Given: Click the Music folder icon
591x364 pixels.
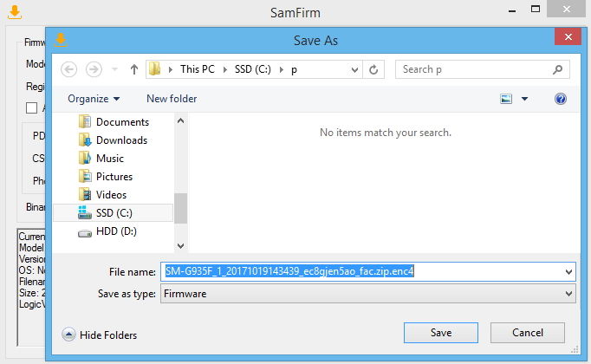Looking at the screenshot, I should (x=85, y=158).
